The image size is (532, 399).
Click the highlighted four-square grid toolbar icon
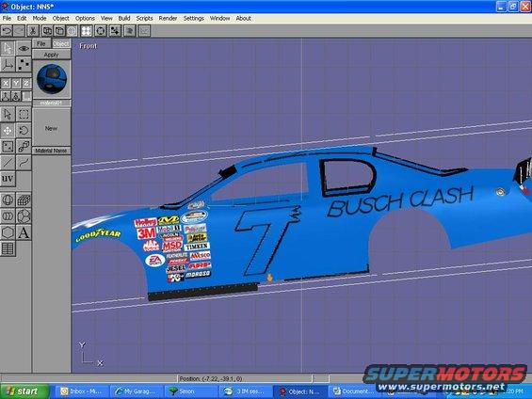pos(87,31)
